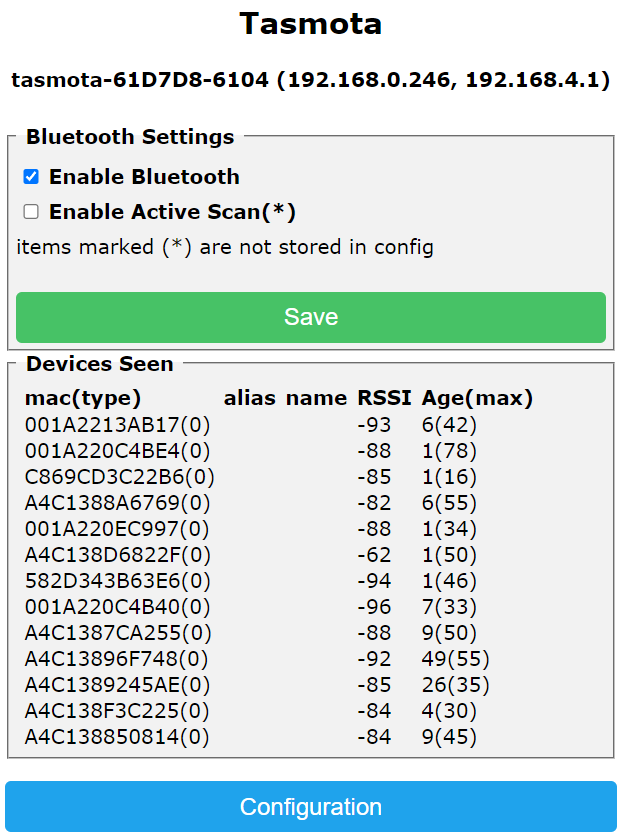This screenshot has height=836, width=636.
Task: Click the RSSI column header
Action: click(x=384, y=398)
